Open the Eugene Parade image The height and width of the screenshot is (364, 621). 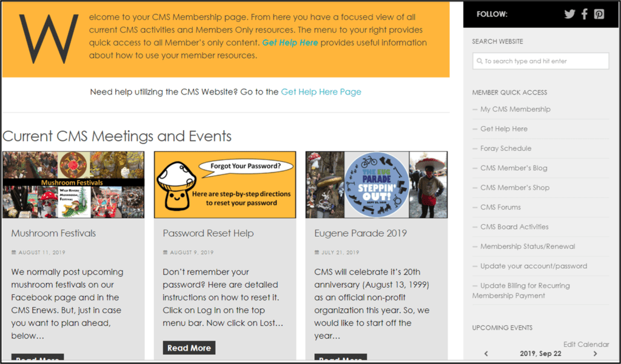pyautogui.click(x=377, y=184)
